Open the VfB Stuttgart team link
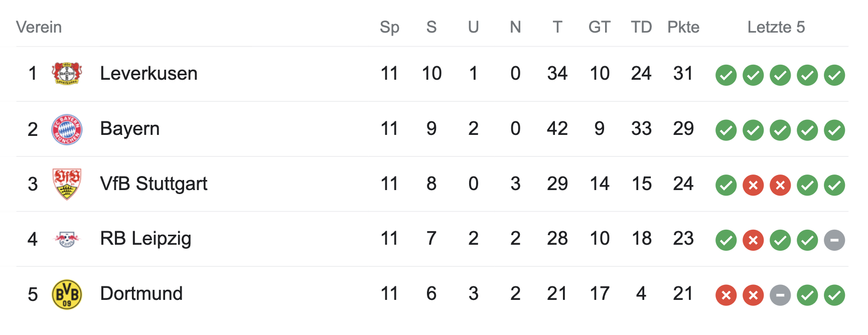 (x=154, y=184)
